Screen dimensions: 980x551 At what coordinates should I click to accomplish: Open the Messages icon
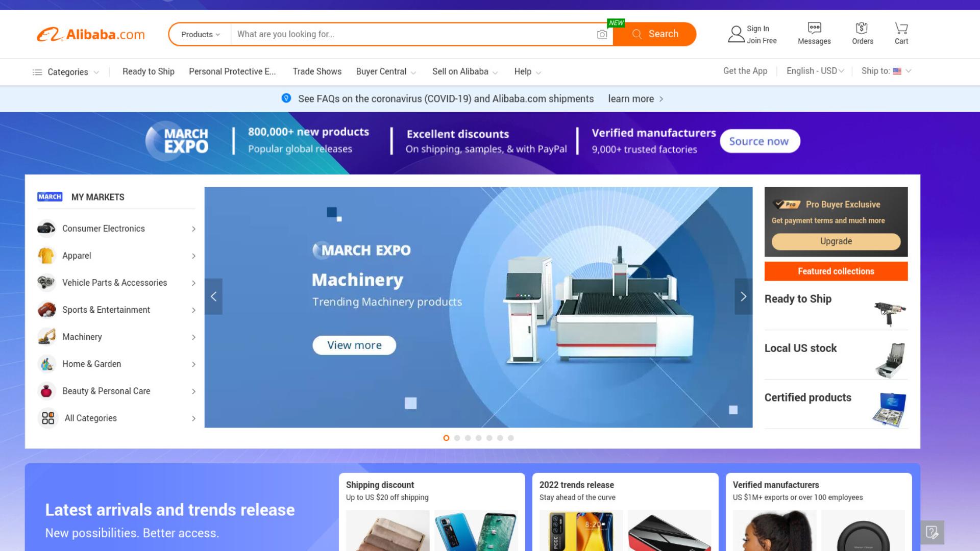point(814,28)
